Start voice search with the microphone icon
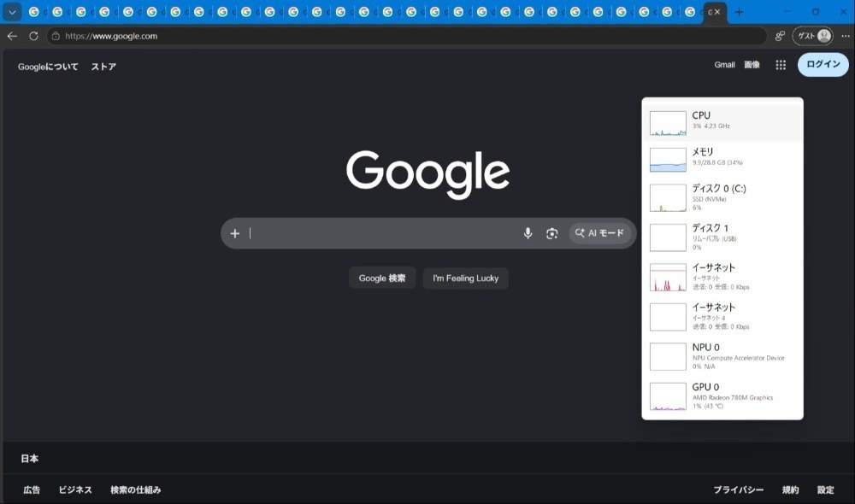This screenshot has height=504, width=855. pyautogui.click(x=528, y=233)
